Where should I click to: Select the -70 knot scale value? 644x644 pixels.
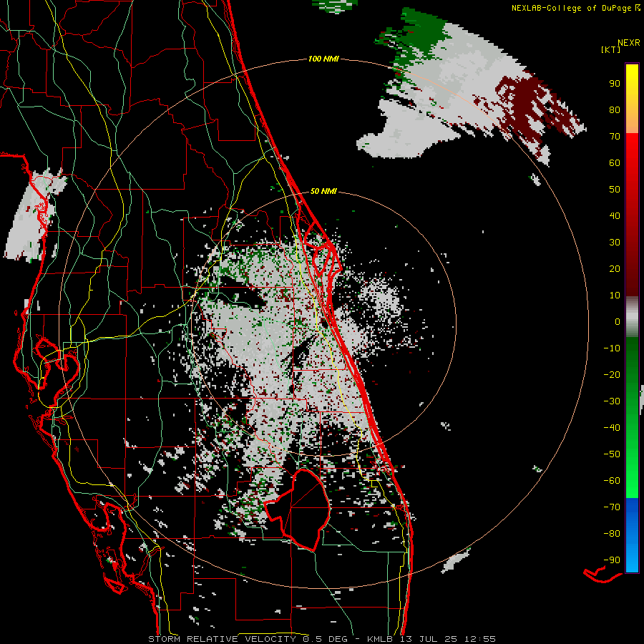(612, 507)
